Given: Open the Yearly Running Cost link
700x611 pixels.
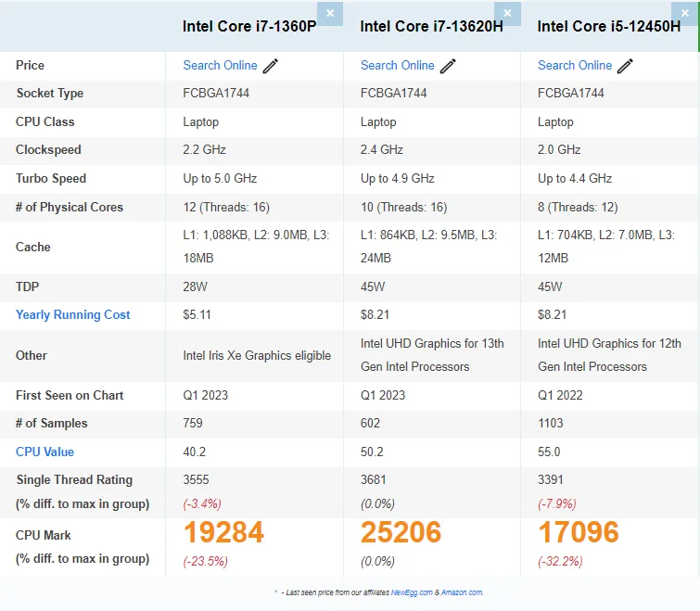Looking at the screenshot, I should coord(73,314).
